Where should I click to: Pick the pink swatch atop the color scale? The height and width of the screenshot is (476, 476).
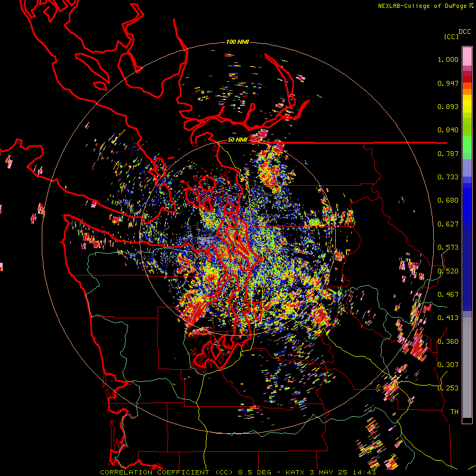(x=467, y=56)
